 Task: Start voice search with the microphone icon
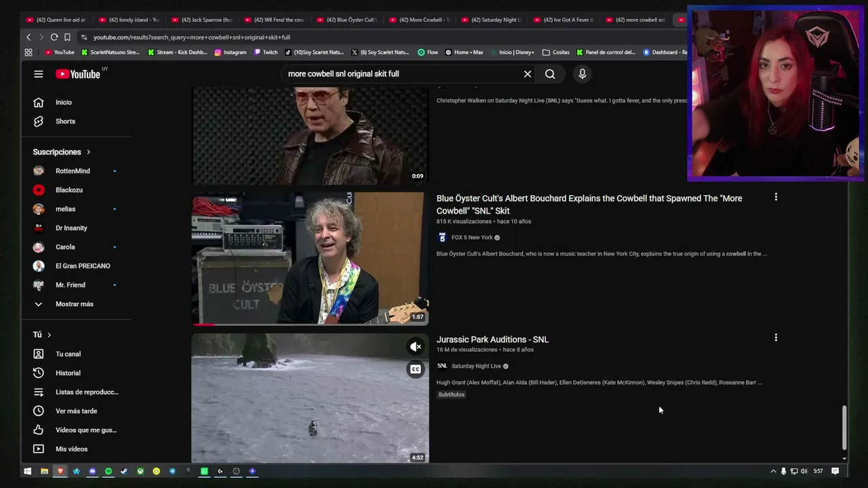click(x=582, y=74)
